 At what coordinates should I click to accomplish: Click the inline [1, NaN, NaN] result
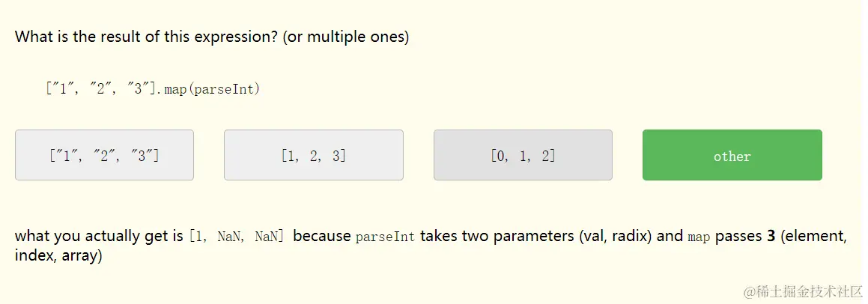tap(237, 237)
